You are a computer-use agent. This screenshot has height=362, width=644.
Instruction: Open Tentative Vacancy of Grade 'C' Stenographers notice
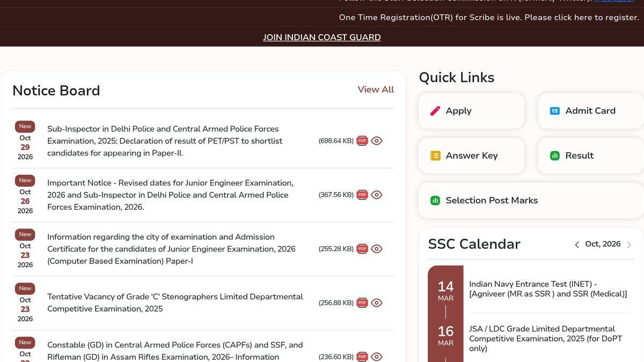tap(175, 303)
